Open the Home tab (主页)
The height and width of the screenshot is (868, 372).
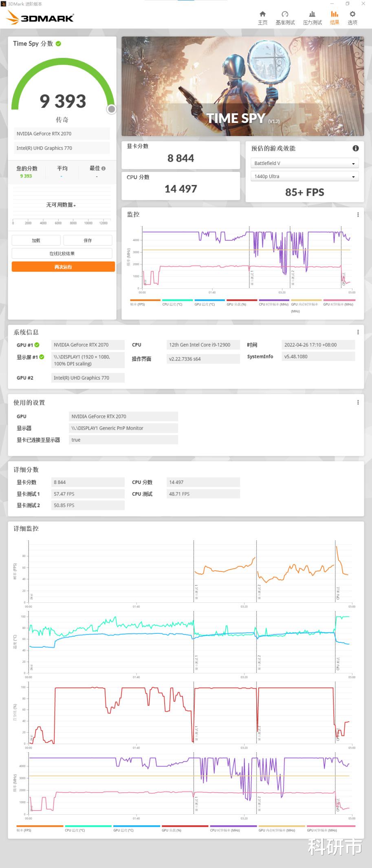coord(262,18)
